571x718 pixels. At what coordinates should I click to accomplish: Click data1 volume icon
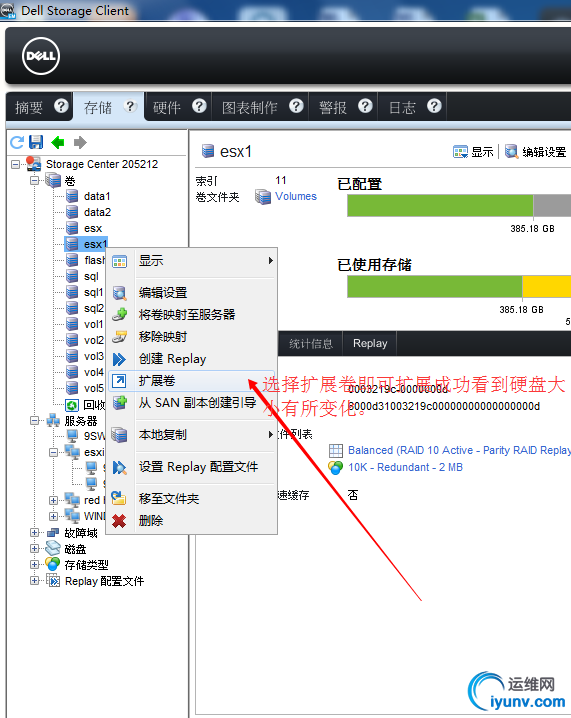point(72,196)
